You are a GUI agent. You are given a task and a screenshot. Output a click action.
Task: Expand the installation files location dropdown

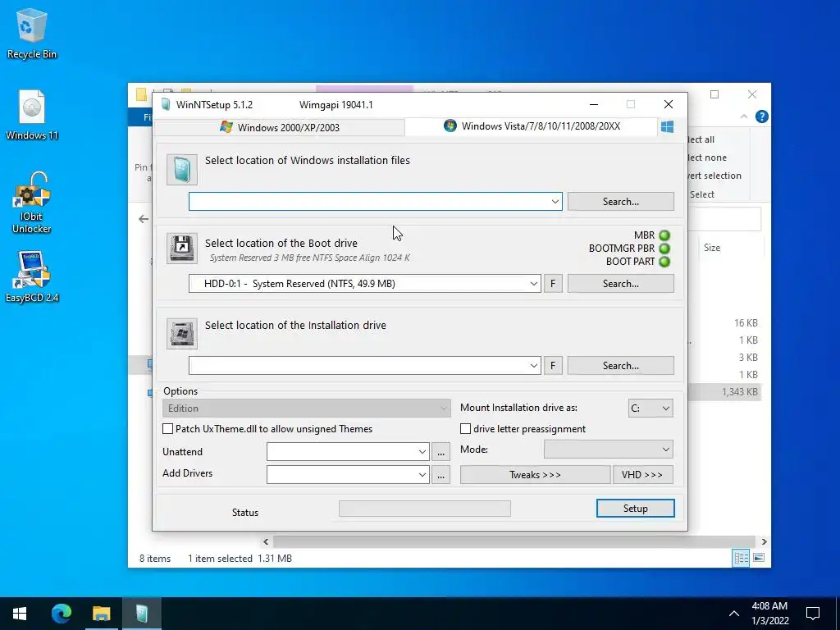(555, 202)
